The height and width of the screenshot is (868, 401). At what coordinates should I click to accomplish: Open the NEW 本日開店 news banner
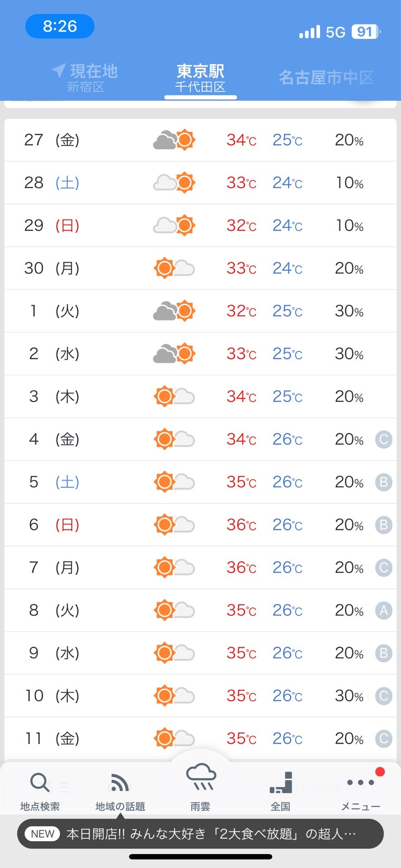(200, 834)
